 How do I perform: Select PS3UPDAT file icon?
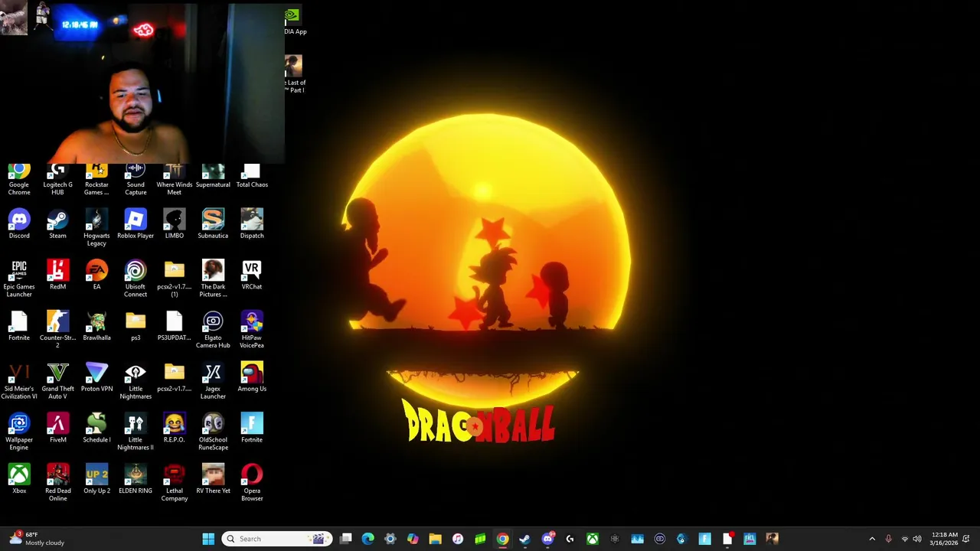coord(175,326)
